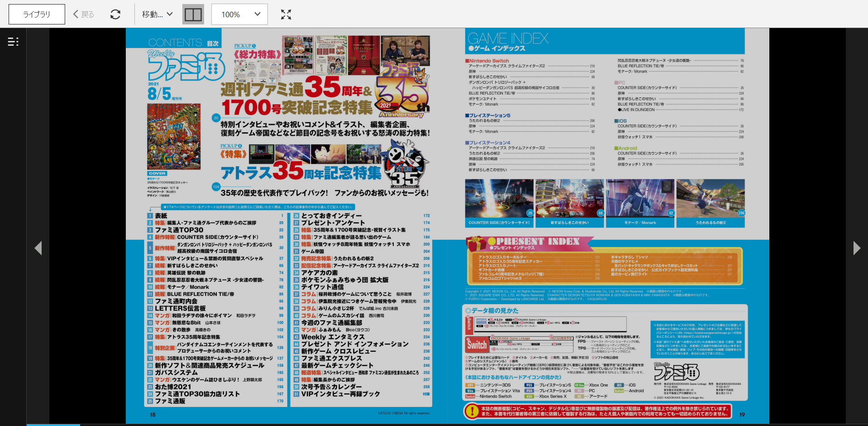Select the ゲーム帝国 contents entry
Viewport: 868px width, 426px height.
[313, 251]
